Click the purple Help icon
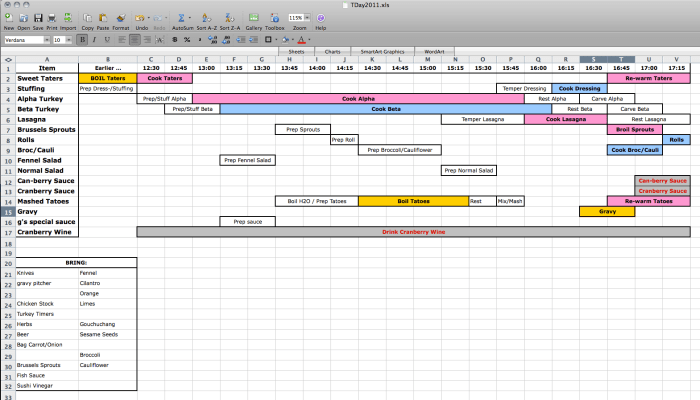Viewport: 700px width, 400px height. [x=321, y=19]
